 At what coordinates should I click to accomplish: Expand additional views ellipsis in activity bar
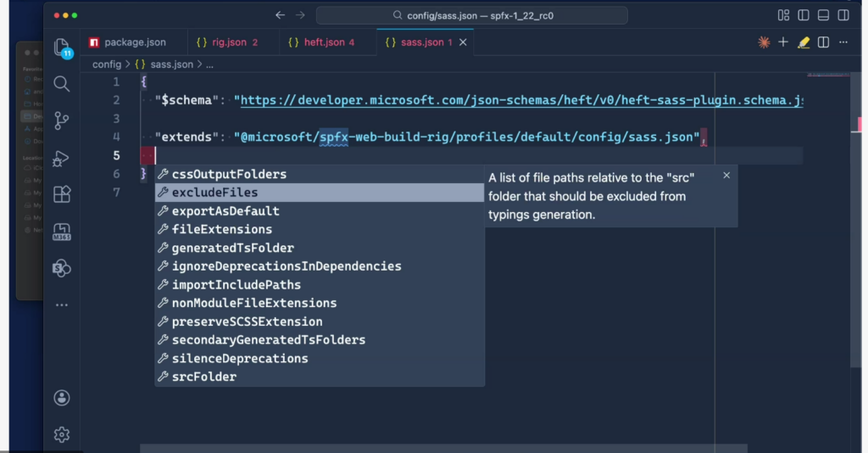[61, 305]
